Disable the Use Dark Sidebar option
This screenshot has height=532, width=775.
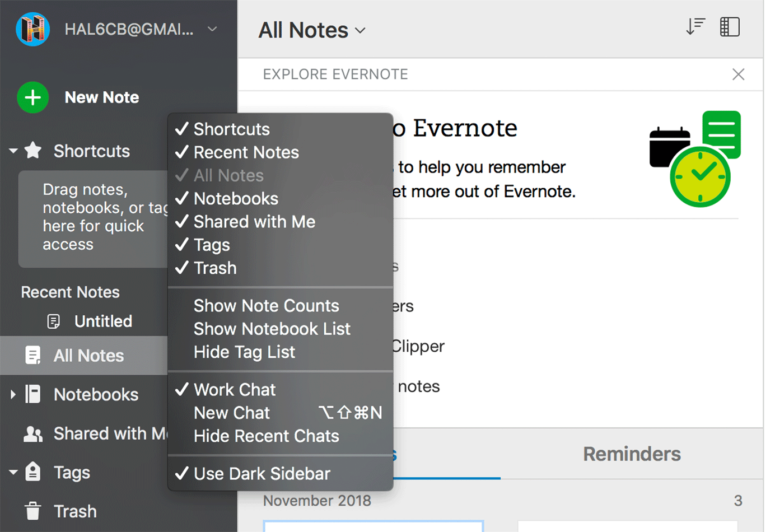click(x=262, y=474)
